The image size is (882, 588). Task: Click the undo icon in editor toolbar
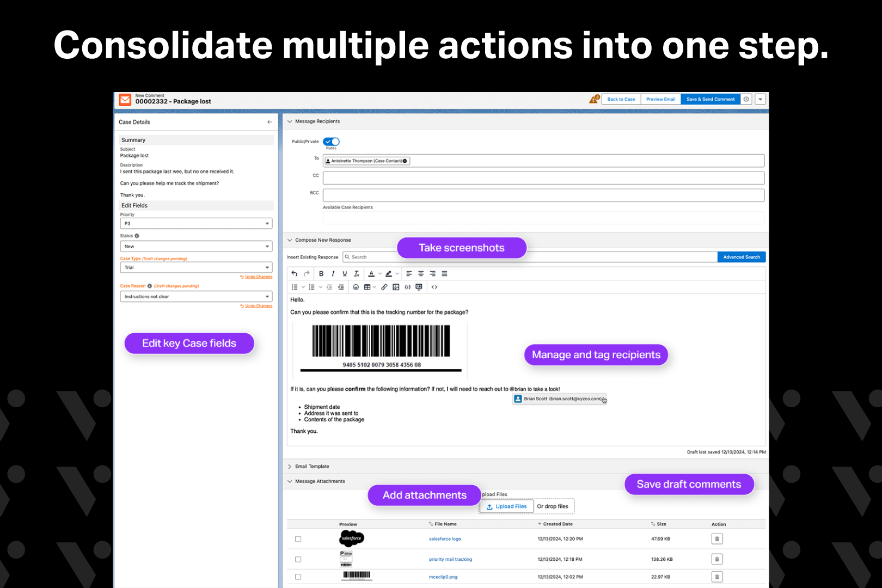pos(295,274)
